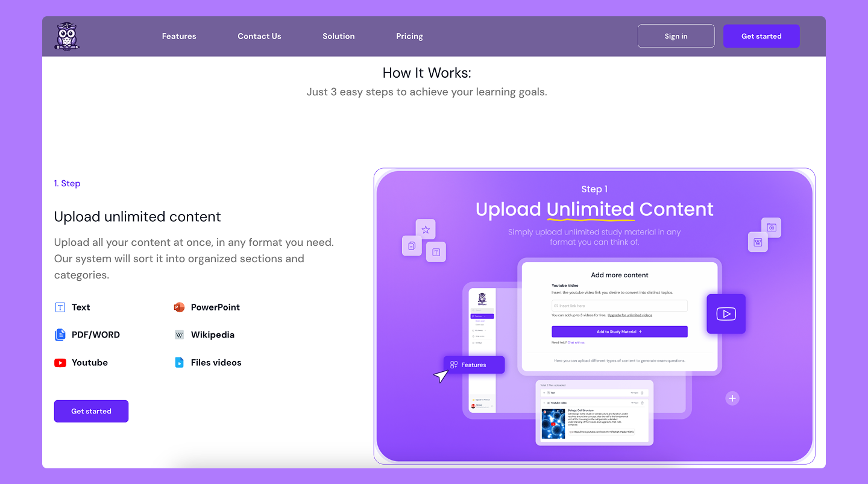This screenshot has height=484, width=868.
Task: Click Add to Study Material in the illustration
Action: 620,332
